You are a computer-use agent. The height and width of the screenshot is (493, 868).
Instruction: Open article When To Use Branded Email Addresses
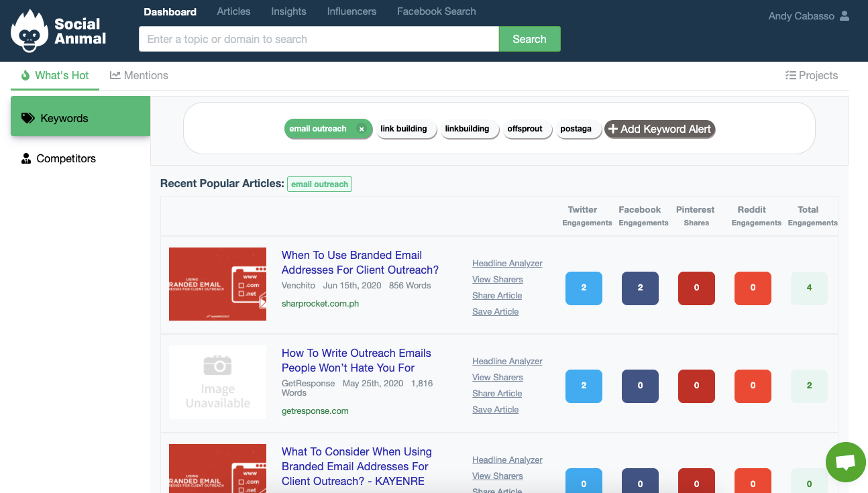[x=360, y=262]
